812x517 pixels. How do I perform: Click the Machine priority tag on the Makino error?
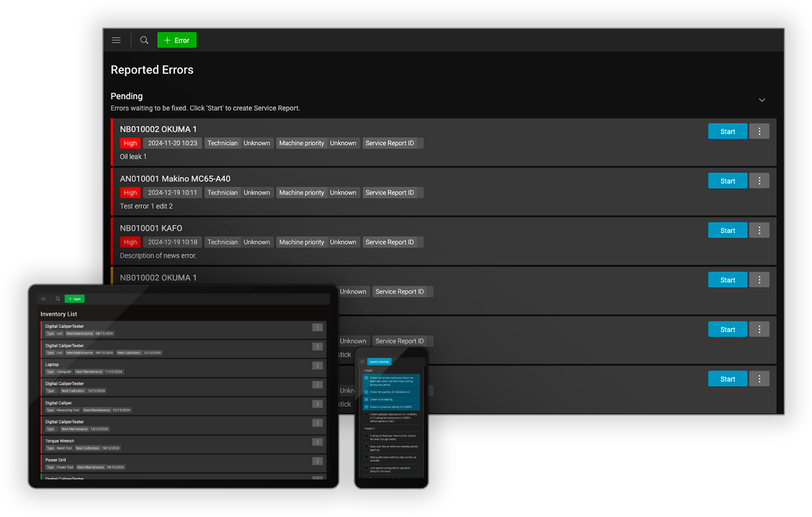(318, 193)
